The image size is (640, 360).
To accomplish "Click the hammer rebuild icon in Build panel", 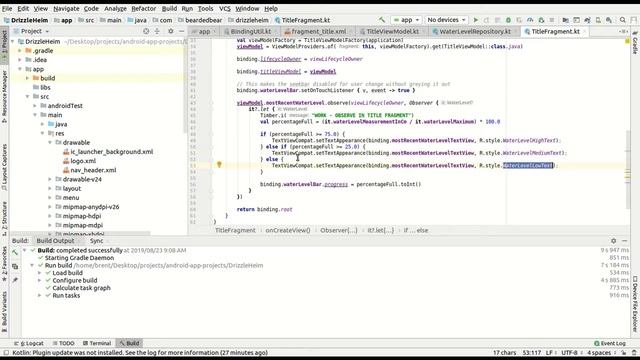I will [15, 253].
